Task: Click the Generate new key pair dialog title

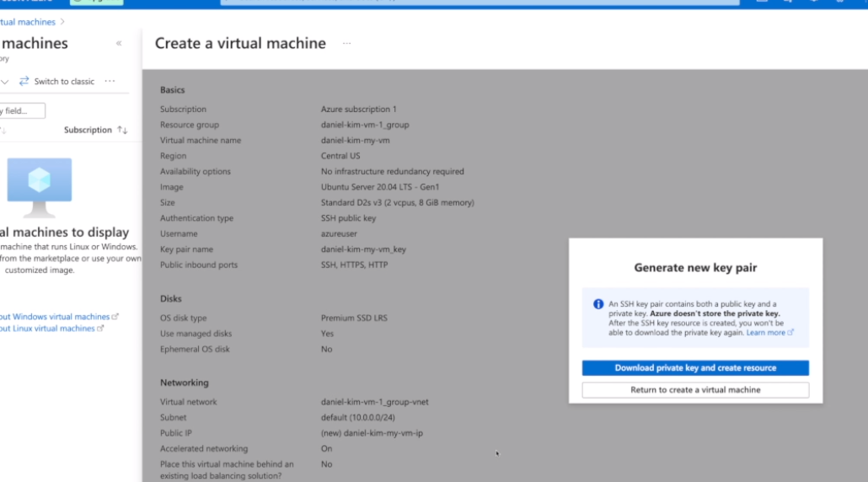Action: [695, 268]
